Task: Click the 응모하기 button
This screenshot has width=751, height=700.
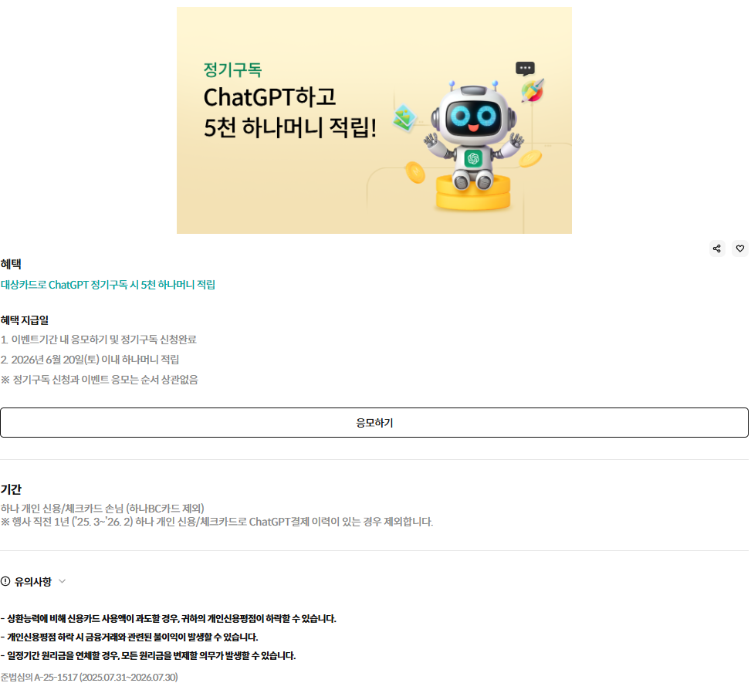Action: 374,422
